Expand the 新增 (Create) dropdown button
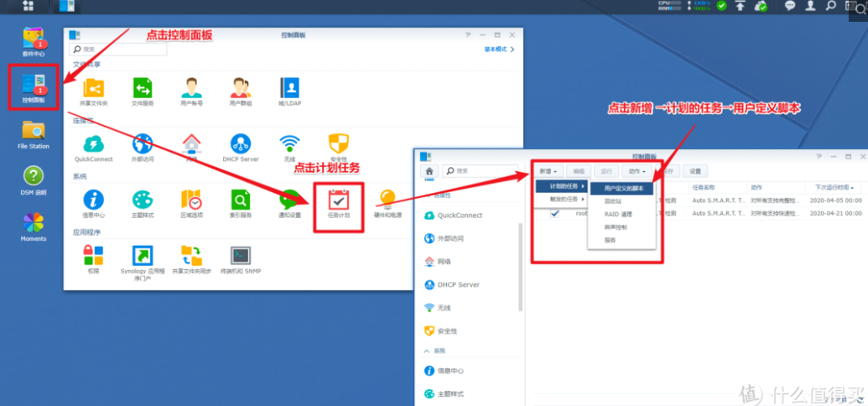 point(548,171)
